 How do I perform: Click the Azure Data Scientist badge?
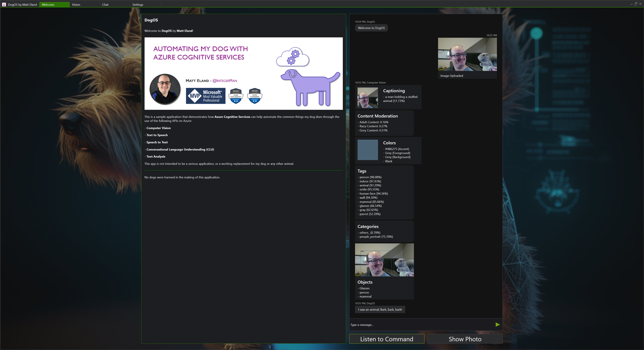[x=236, y=96]
